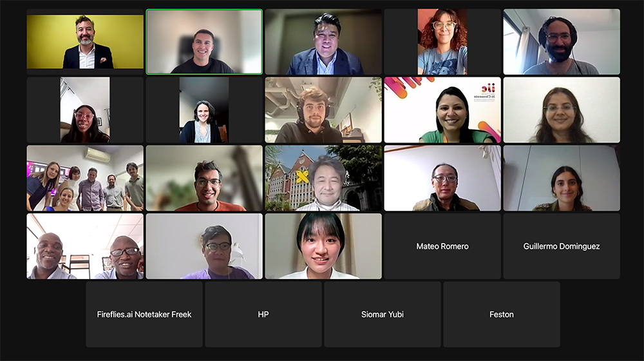Select the HP participant tile
Viewport: 644px width, 361px height.
click(263, 314)
